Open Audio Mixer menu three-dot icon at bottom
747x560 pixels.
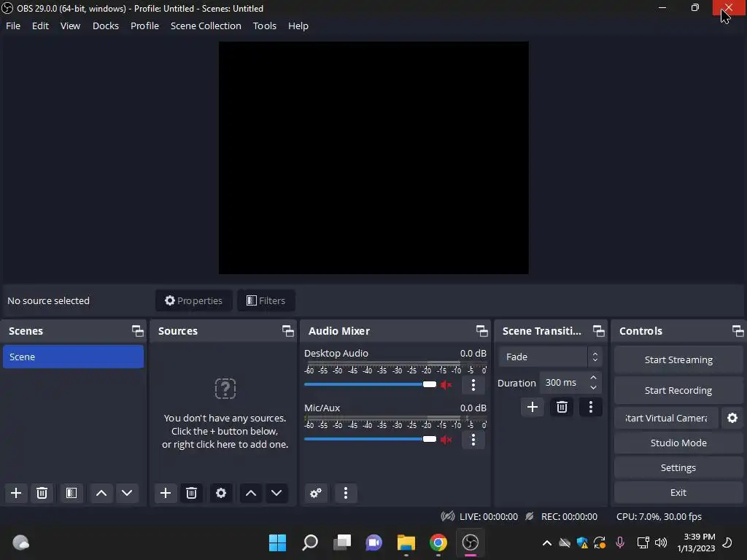tap(346, 493)
